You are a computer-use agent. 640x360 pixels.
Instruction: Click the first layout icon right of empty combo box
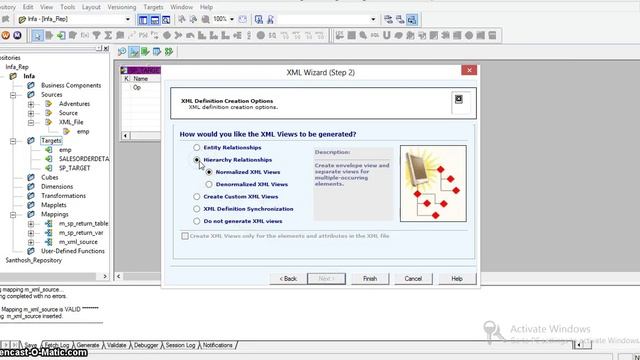point(388,20)
